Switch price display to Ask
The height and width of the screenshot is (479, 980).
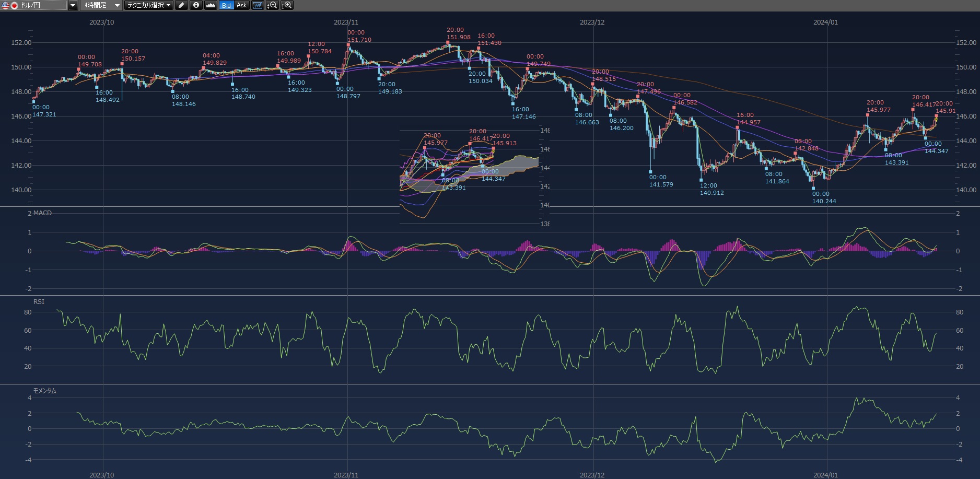241,5
